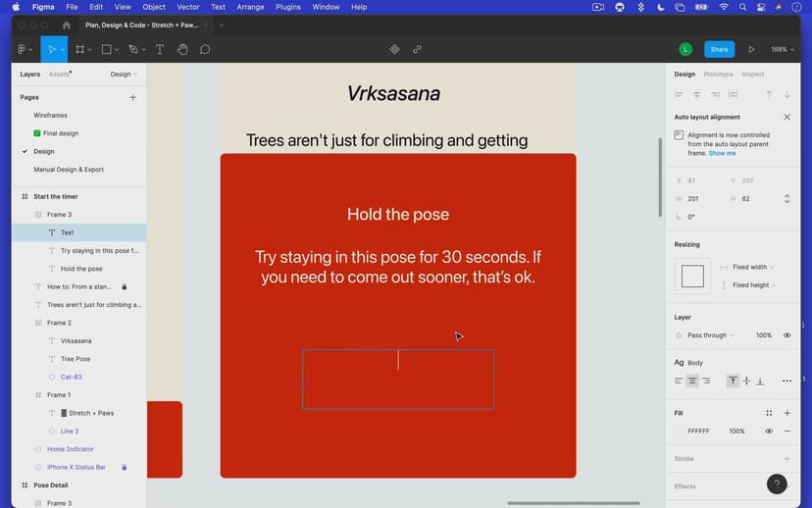Open the 168% zoom dropdown
The height and width of the screenshot is (508, 812).
[x=783, y=49]
